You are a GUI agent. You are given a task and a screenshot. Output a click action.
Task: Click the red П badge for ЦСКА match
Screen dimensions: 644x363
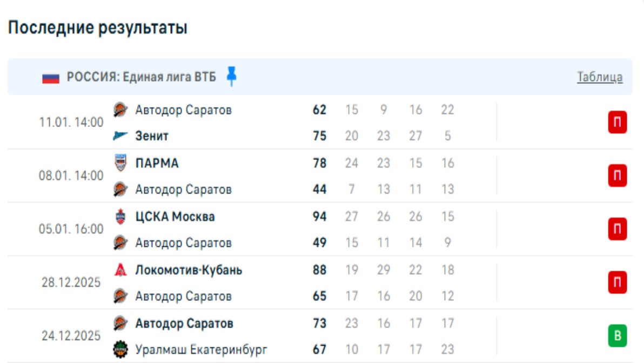618,230
